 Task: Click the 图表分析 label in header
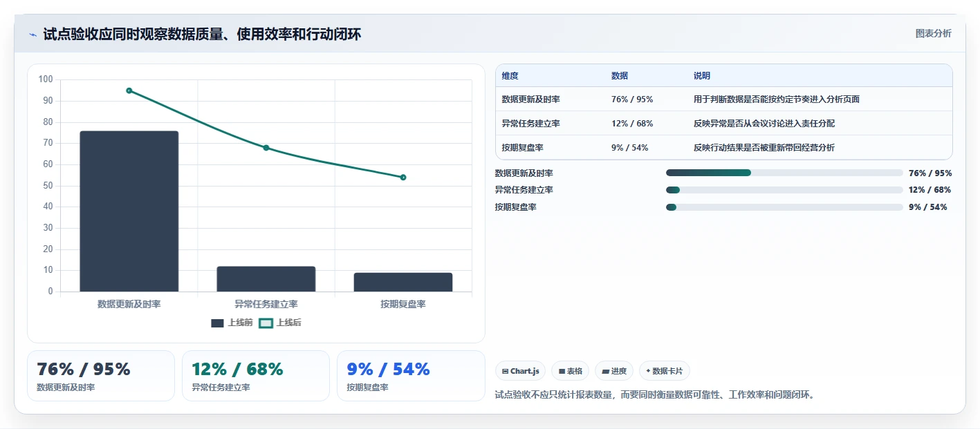click(x=933, y=33)
